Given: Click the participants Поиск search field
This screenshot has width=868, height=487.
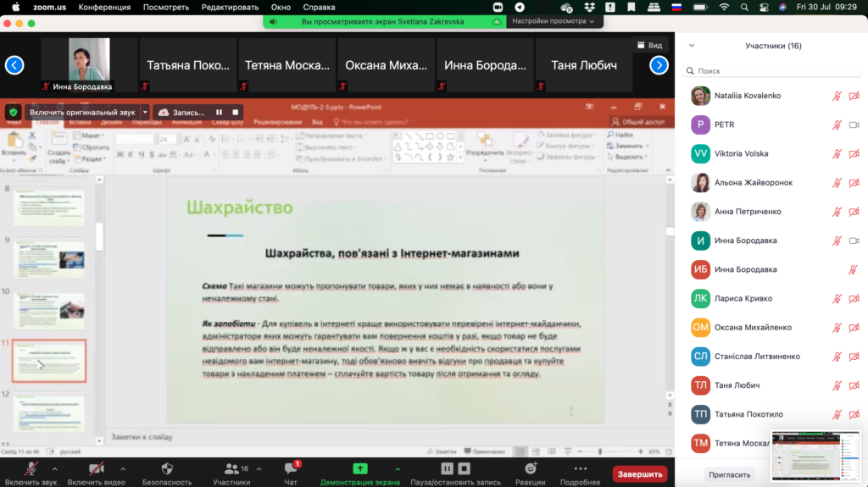Looking at the screenshot, I should [771, 71].
